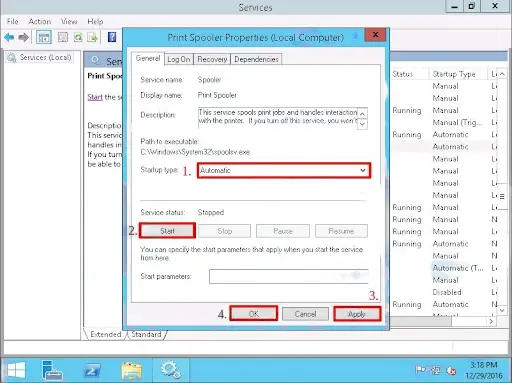Screen dimensions: 512x383
Task: Open the Dependencies tab
Action: point(256,59)
